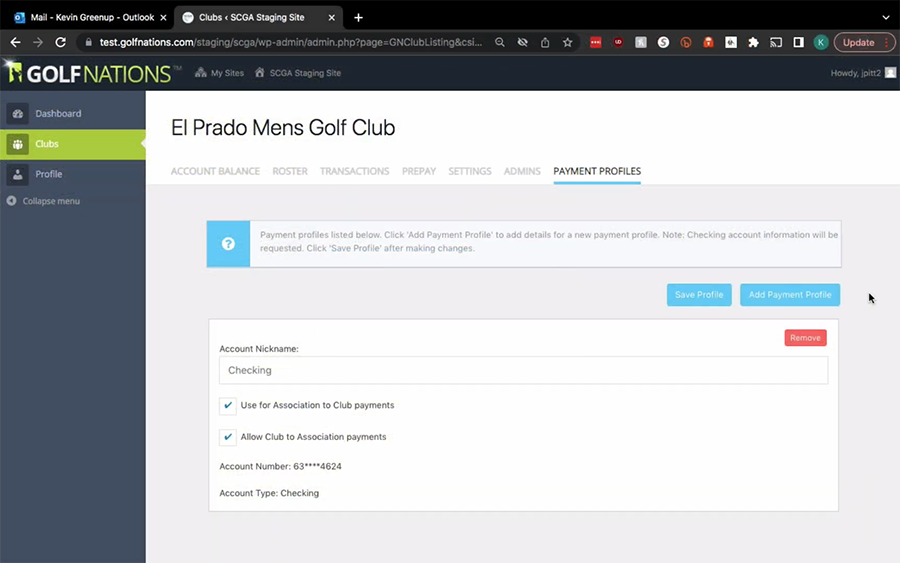The height and width of the screenshot is (563, 900).
Task: Open the Extensions puzzle icon
Action: coord(753,42)
